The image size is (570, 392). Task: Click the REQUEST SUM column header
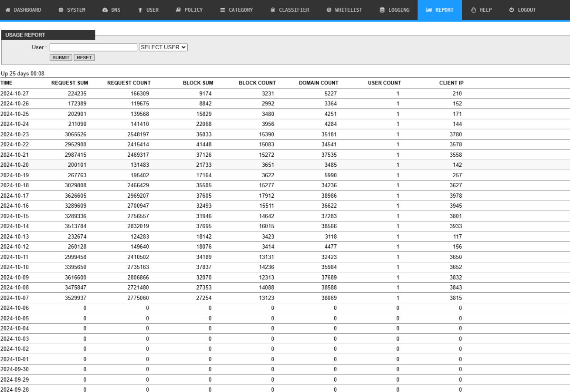pyautogui.click(x=70, y=83)
